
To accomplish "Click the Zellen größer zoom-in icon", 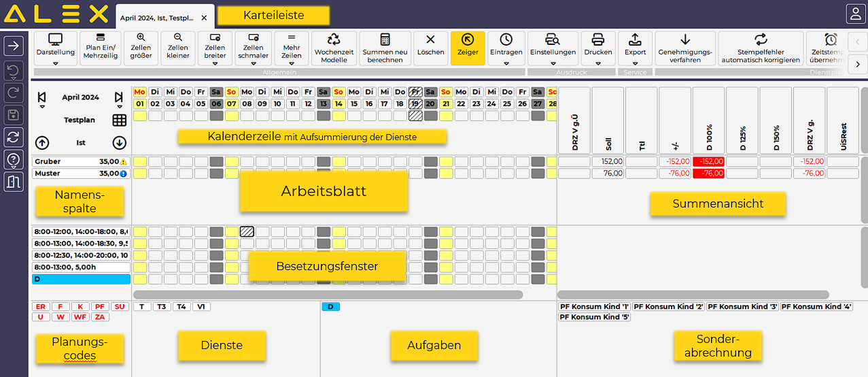I will (141, 38).
